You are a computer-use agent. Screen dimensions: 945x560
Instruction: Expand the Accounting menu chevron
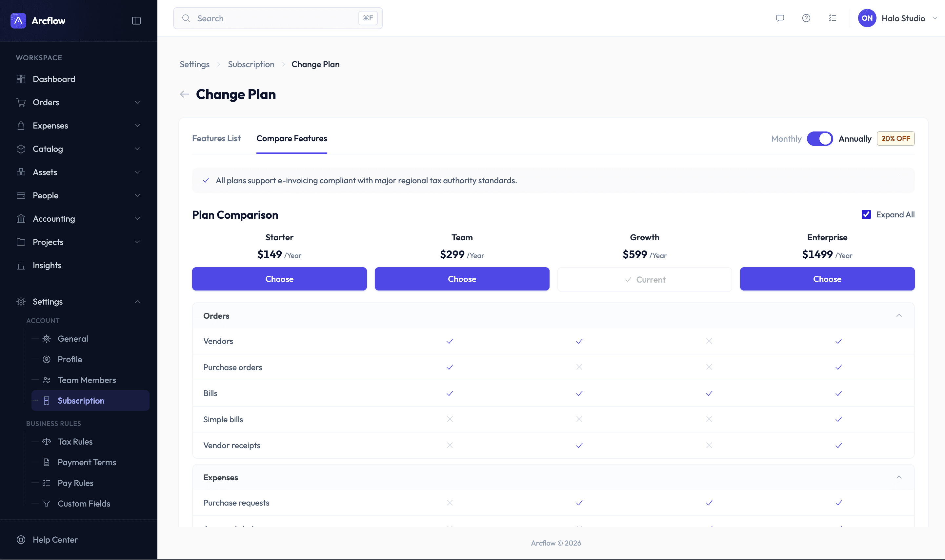pos(137,218)
